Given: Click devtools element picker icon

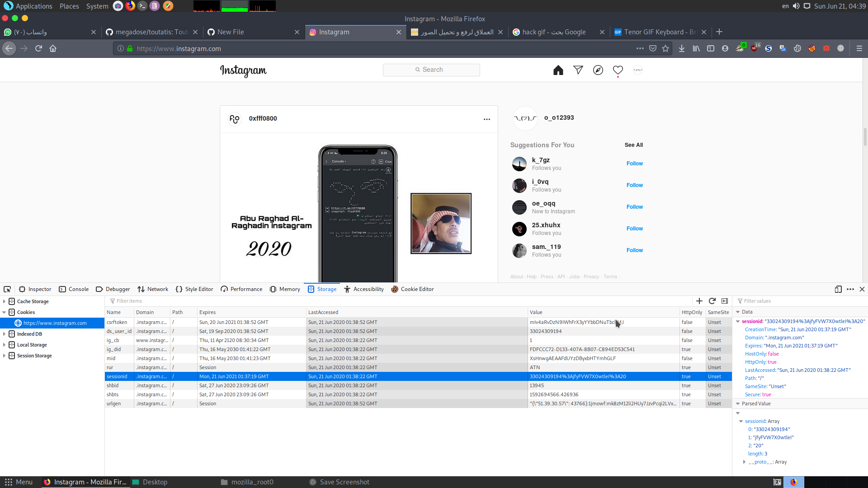Looking at the screenshot, I should pyautogui.click(x=7, y=289).
